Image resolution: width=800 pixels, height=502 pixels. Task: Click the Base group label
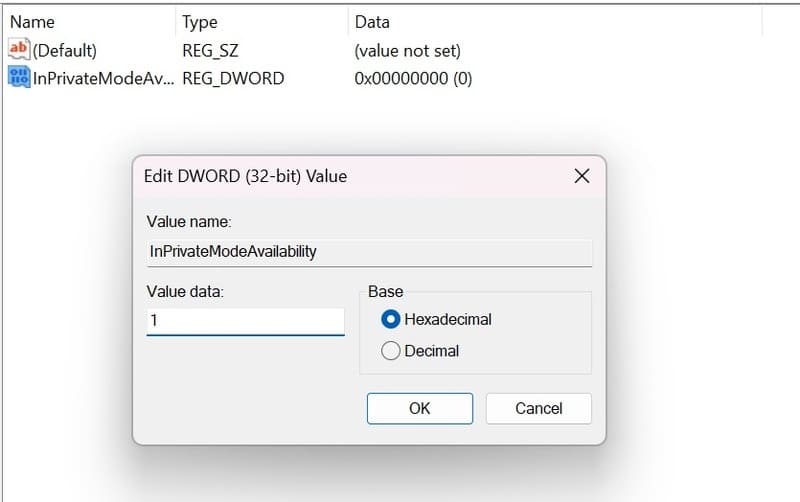[x=386, y=291]
